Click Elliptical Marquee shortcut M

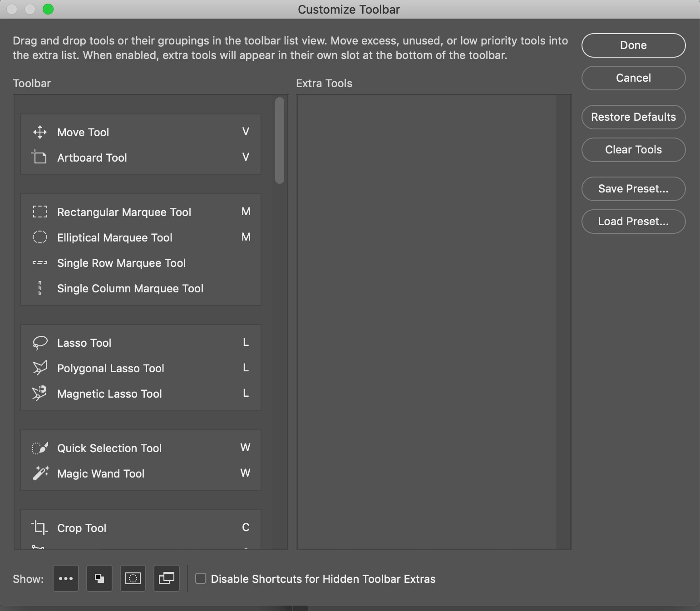point(246,237)
